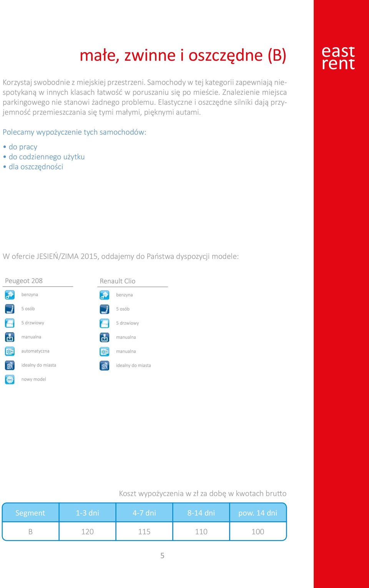
Task: Click the W ofercie JESIEŃ/ZIMA 2015 sentence
Action: (x=121, y=256)
